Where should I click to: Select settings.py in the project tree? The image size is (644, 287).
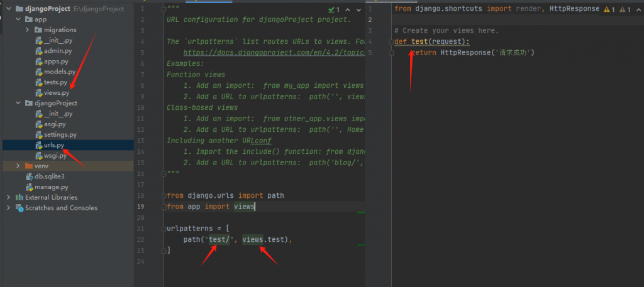pyautogui.click(x=60, y=134)
